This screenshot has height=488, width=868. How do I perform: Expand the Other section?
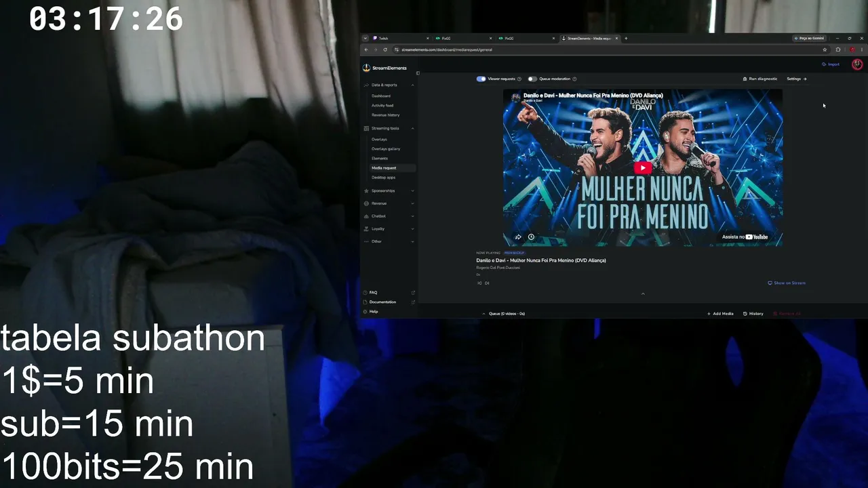413,241
